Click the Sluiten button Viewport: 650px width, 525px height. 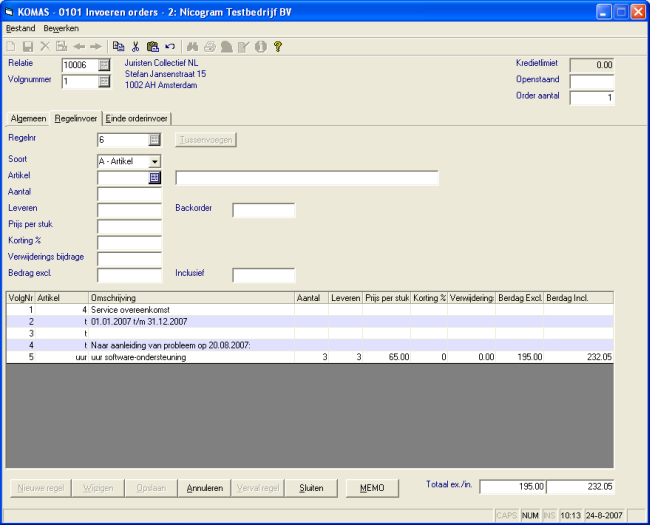pyautogui.click(x=311, y=488)
